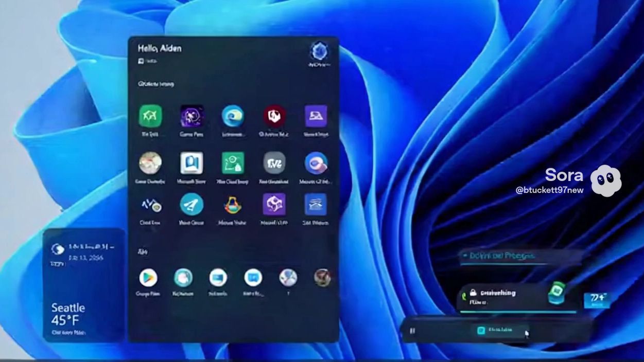This screenshot has width=644, height=362.
Task: Open the last blue app in third row
Action: click(x=316, y=205)
